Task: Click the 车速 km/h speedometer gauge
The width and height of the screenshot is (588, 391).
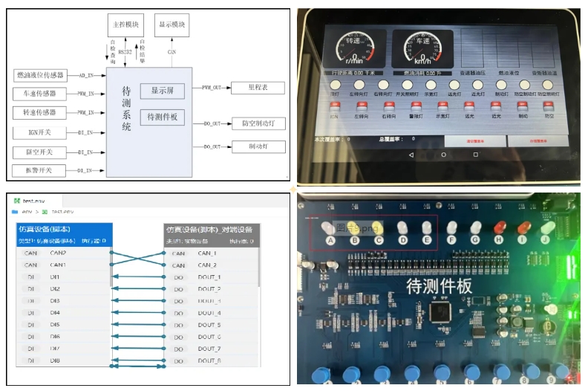Action: tap(422, 48)
